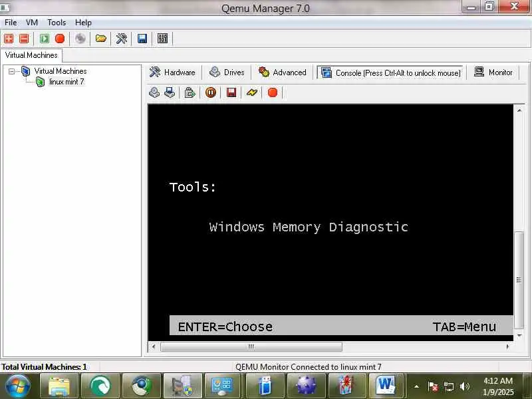Select the Virtual Machines panel tab
532x399 pixels.
tap(31, 55)
